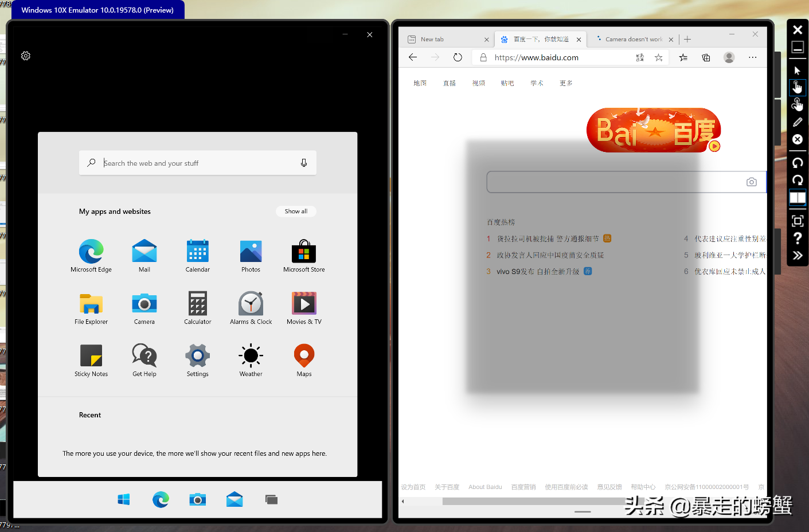This screenshot has height=532, width=809.
Task: Select multi-touch input mode in emulator toolbar
Action: click(x=798, y=104)
